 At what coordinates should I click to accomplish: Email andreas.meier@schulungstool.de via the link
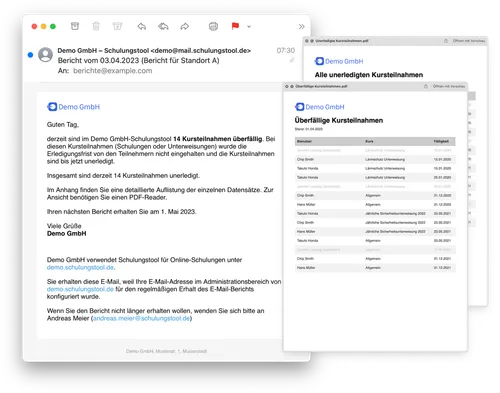point(141,318)
